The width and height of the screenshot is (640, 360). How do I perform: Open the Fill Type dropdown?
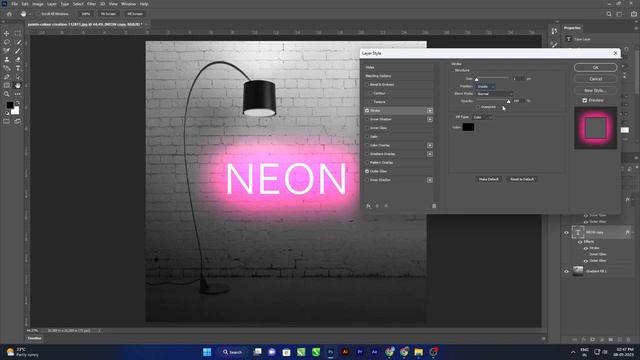pyautogui.click(x=482, y=117)
